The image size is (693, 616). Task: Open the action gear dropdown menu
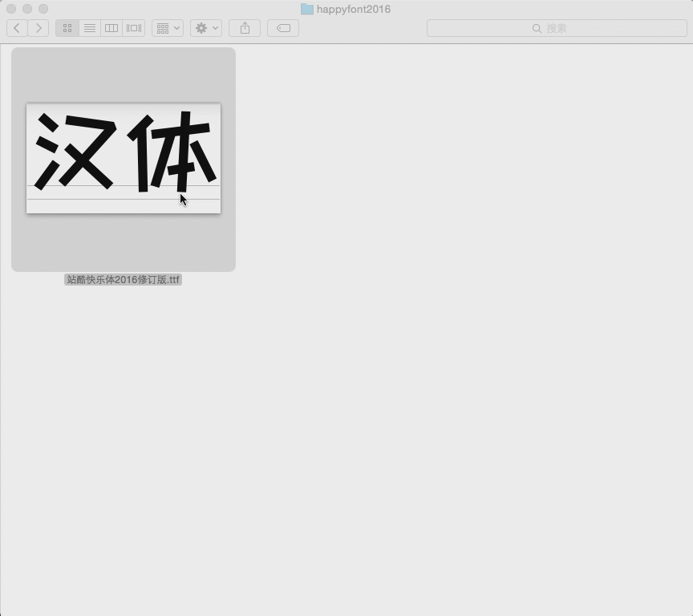tap(201, 27)
